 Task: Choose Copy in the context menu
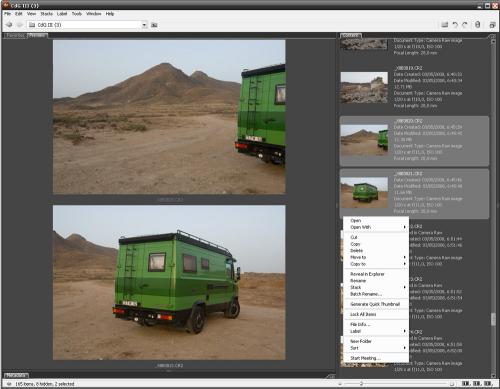(x=376, y=244)
